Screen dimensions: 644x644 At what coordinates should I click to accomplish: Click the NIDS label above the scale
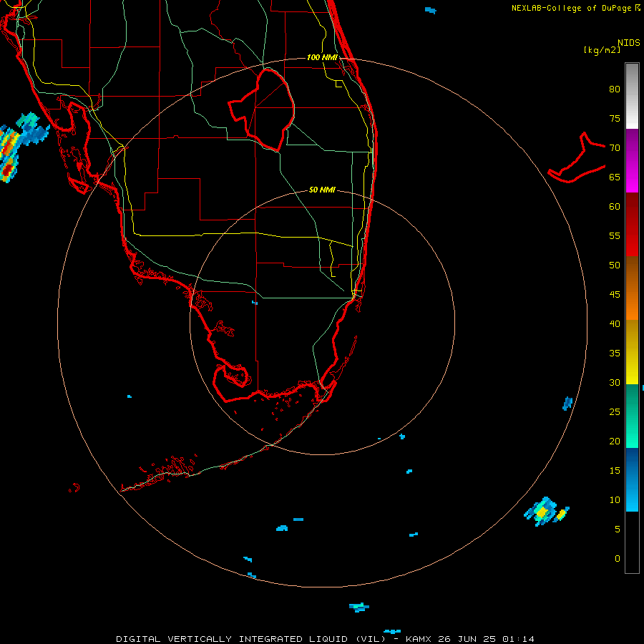(x=629, y=43)
